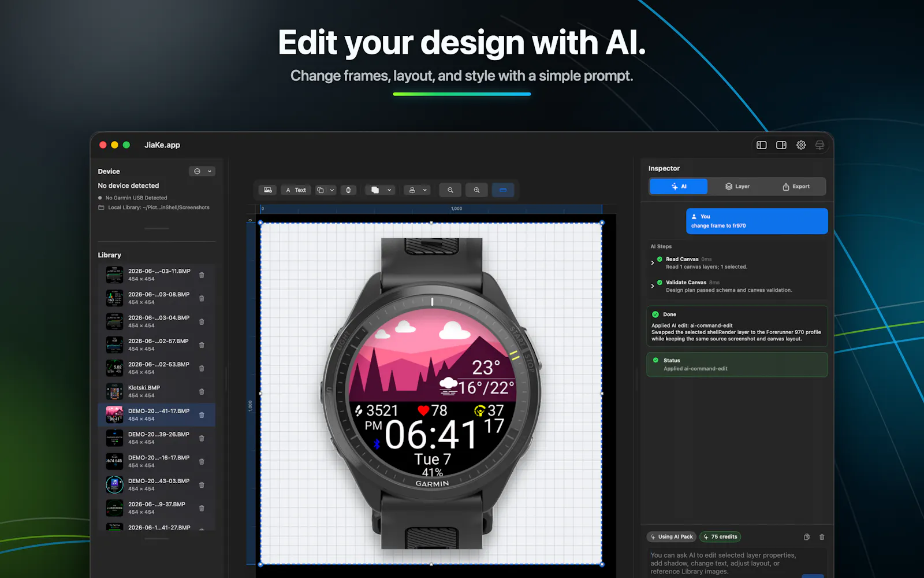Click the 75 credits badge

[720, 537]
